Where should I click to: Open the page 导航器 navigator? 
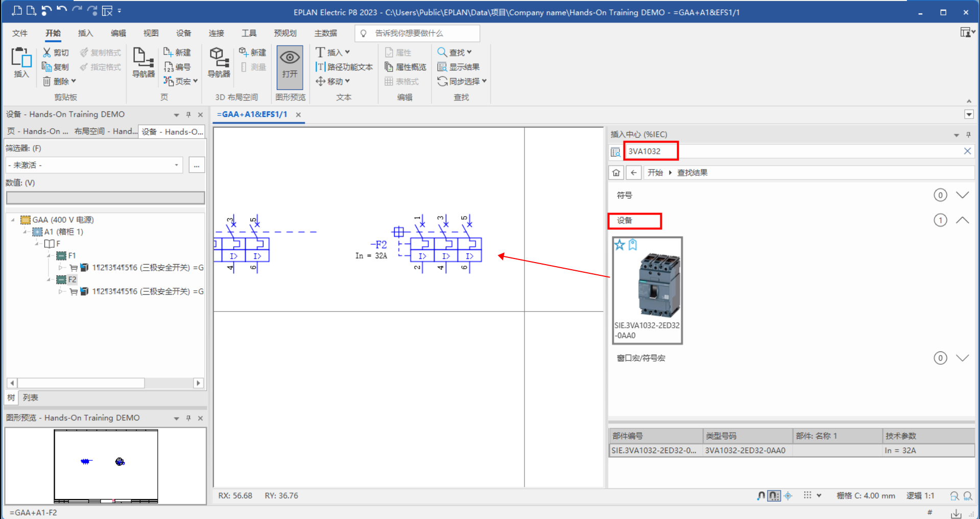pyautogui.click(x=144, y=63)
